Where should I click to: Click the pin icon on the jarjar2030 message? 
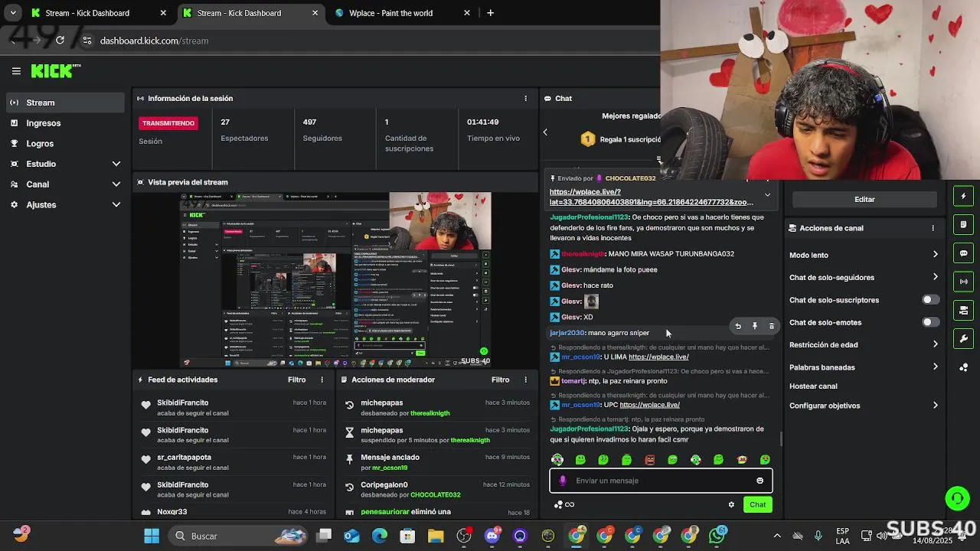tap(755, 326)
